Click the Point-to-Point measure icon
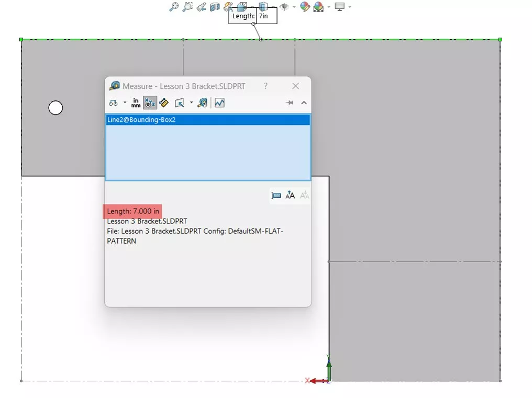532x398 pixels. point(164,103)
